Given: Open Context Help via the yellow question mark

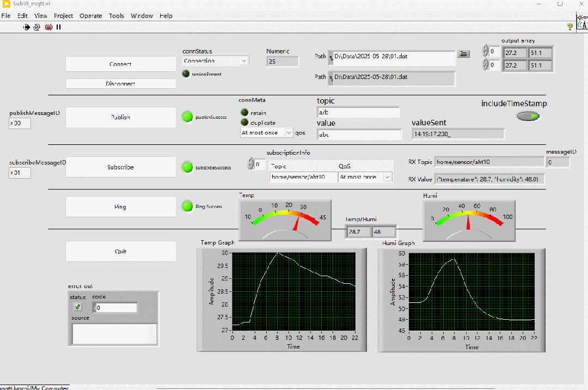Looking at the screenshot, I should pyautogui.click(x=569, y=26).
